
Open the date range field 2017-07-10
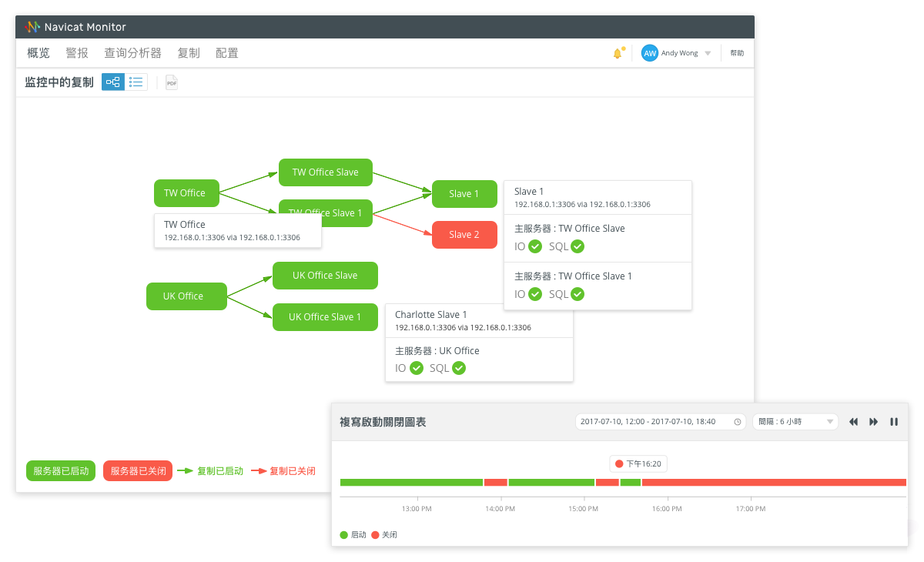[661, 422]
